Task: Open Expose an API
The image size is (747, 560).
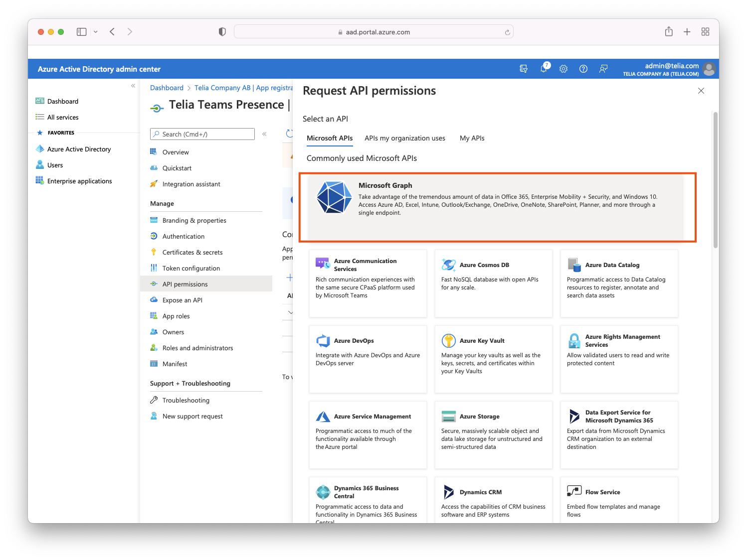Action: click(183, 300)
